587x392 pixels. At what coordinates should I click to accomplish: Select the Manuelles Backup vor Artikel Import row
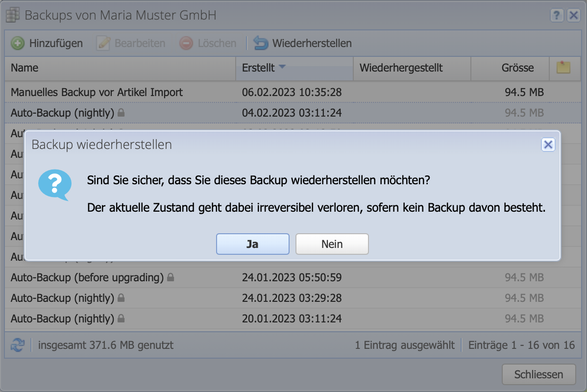tap(98, 92)
